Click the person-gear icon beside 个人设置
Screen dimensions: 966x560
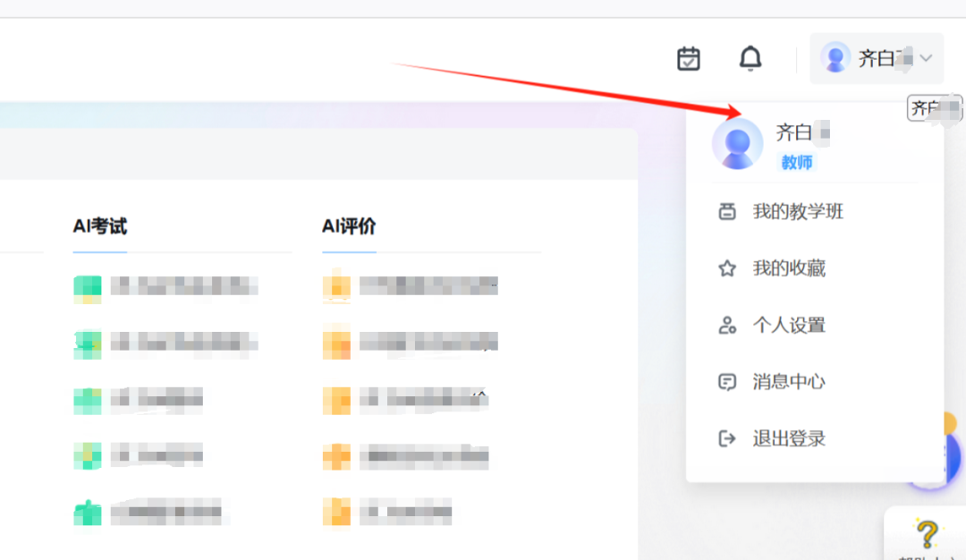click(x=727, y=325)
